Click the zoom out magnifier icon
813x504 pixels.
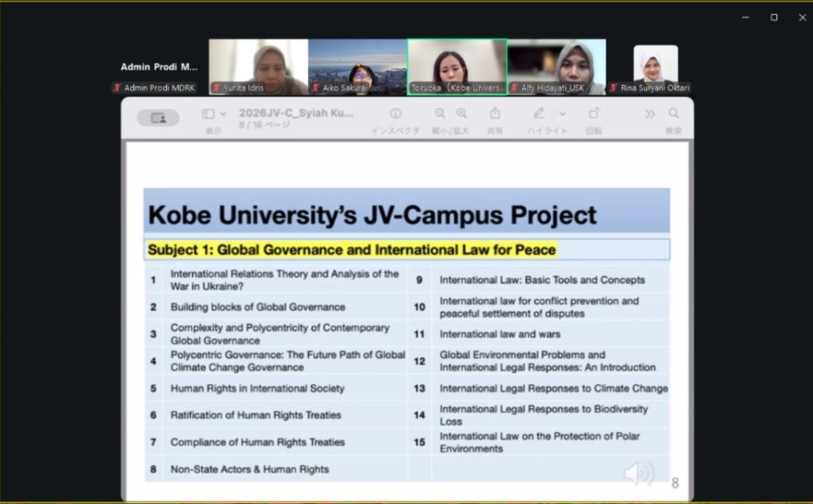coord(440,113)
